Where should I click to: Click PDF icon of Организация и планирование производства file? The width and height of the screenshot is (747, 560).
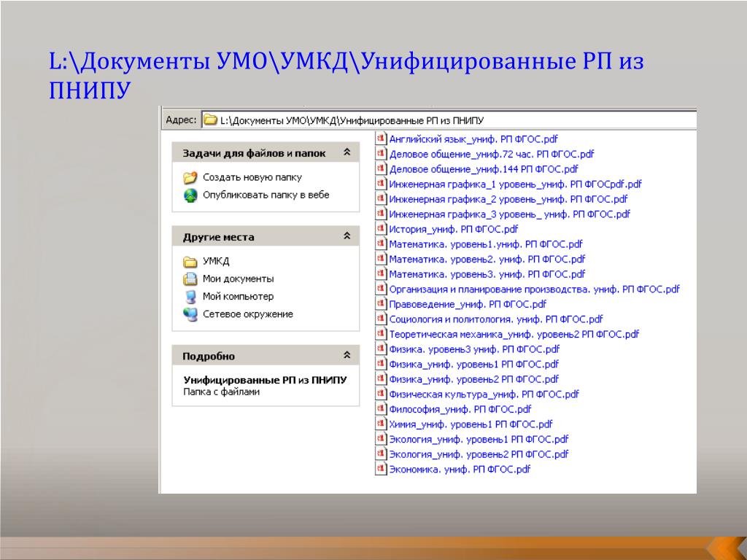coord(381,289)
